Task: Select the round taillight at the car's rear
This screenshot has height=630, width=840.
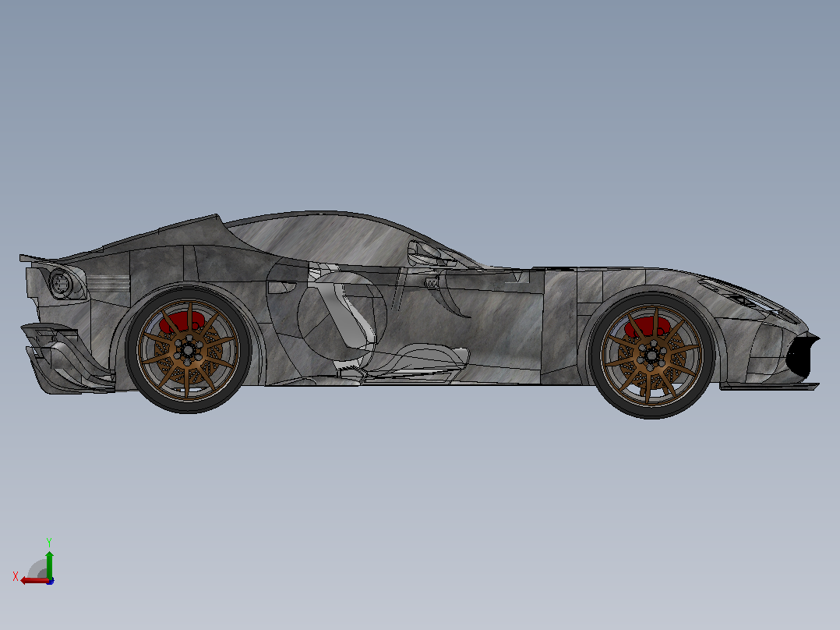Action: pos(61,284)
